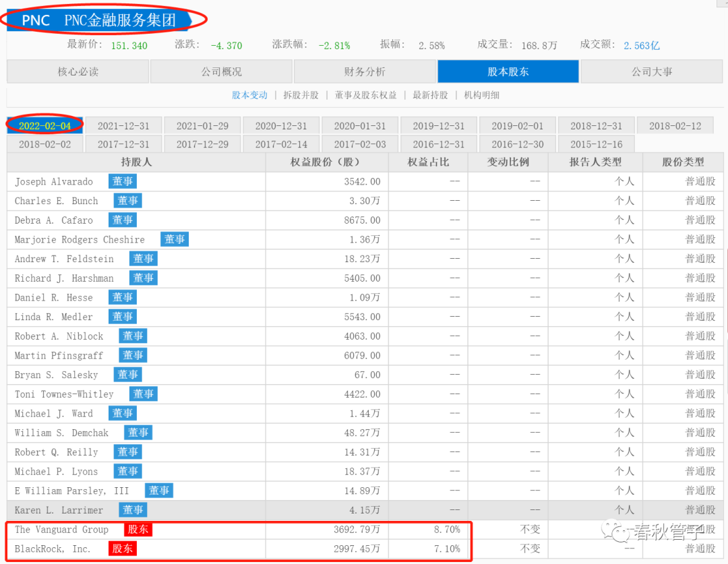Viewport: 728px width, 564px height.
Task: Open the 核心必读 tab
Action: tap(78, 71)
